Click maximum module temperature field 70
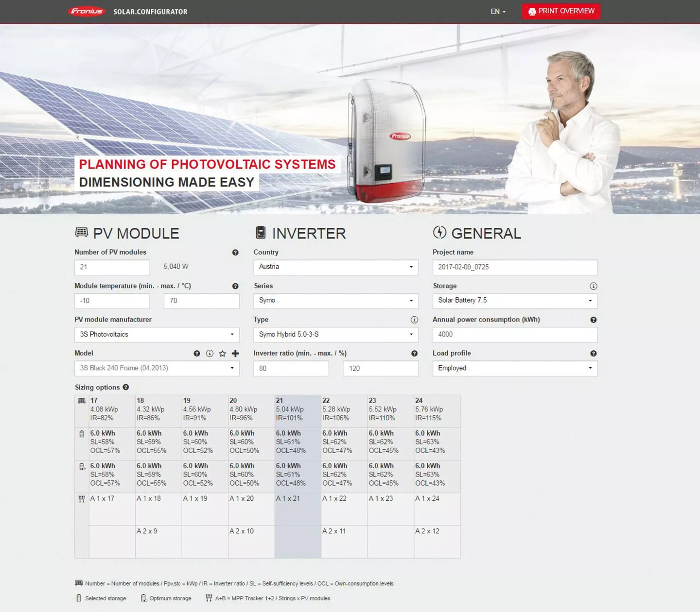 coord(202,301)
